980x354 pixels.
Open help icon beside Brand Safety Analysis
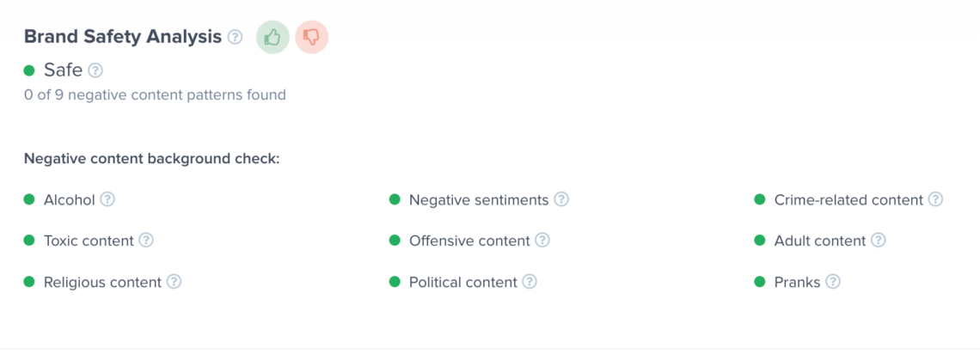pos(235,37)
